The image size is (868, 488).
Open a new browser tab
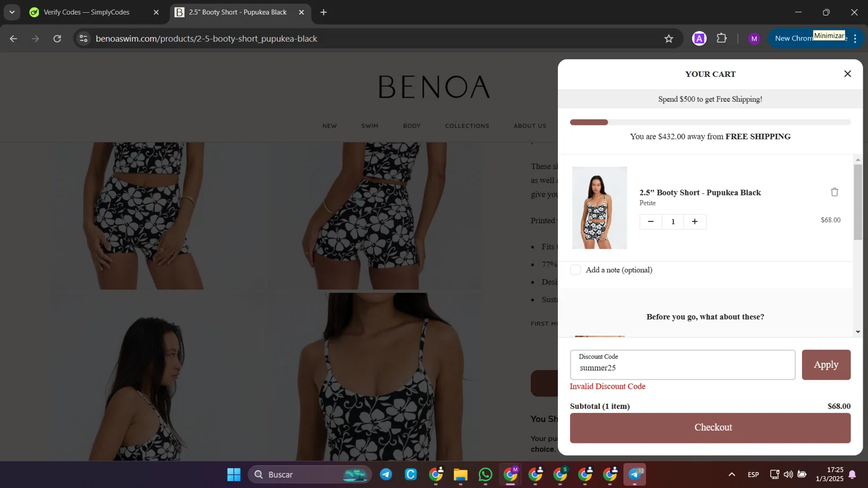click(x=323, y=12)
